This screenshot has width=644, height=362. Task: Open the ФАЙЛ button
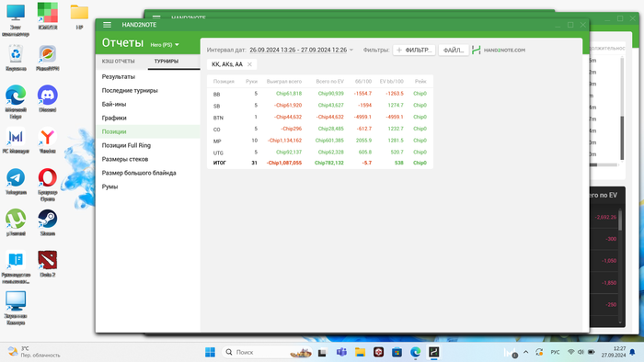click(x=454, y=50)
